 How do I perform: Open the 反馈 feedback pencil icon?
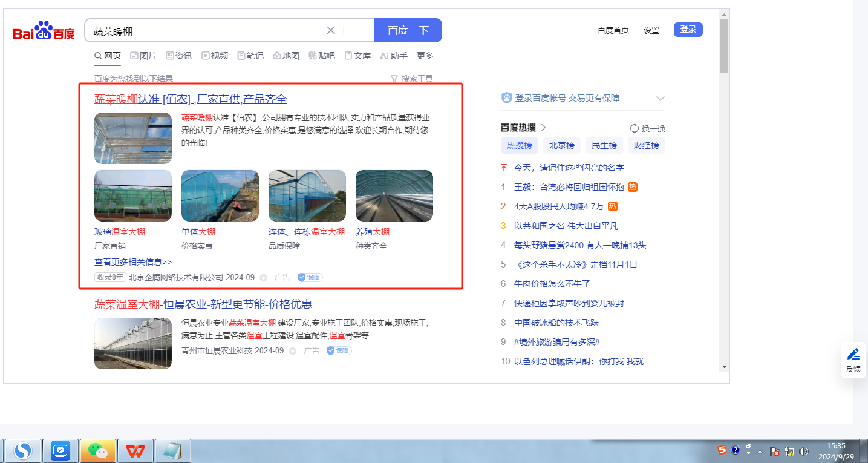coord(853,354)
